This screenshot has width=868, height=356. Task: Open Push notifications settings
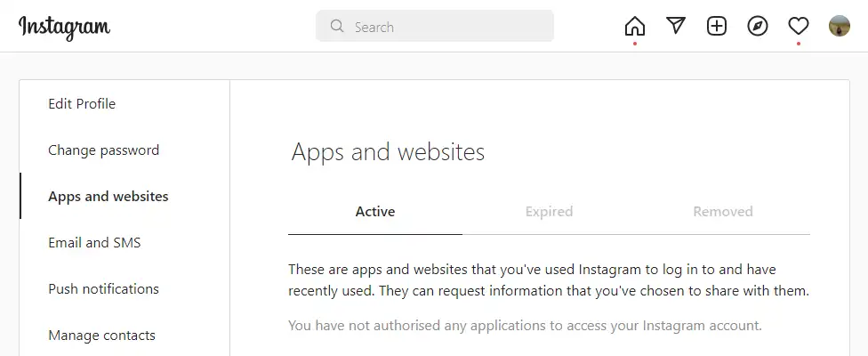click(x=103, y=289)
